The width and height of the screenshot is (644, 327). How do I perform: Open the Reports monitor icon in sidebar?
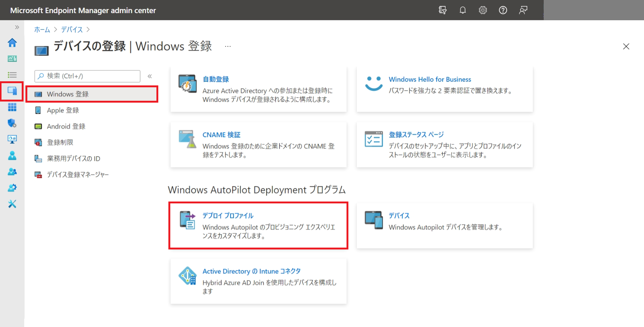click(12, 139)
